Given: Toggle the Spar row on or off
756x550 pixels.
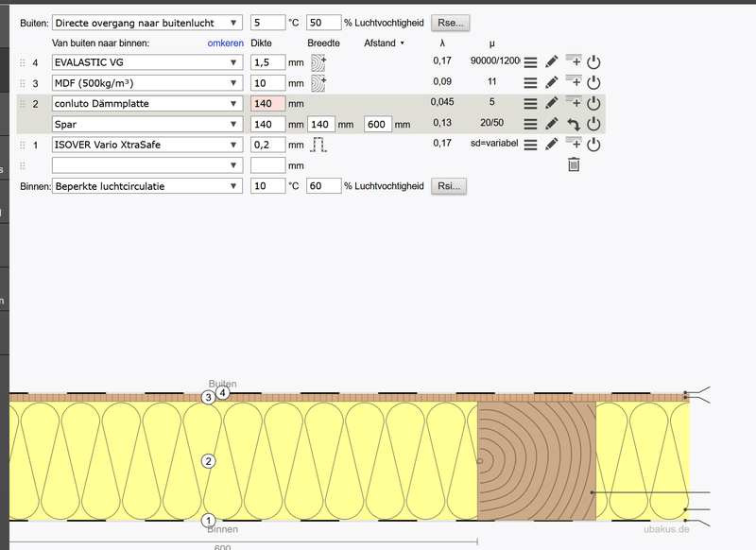Looking at the screenshot, I should (594, 124).
